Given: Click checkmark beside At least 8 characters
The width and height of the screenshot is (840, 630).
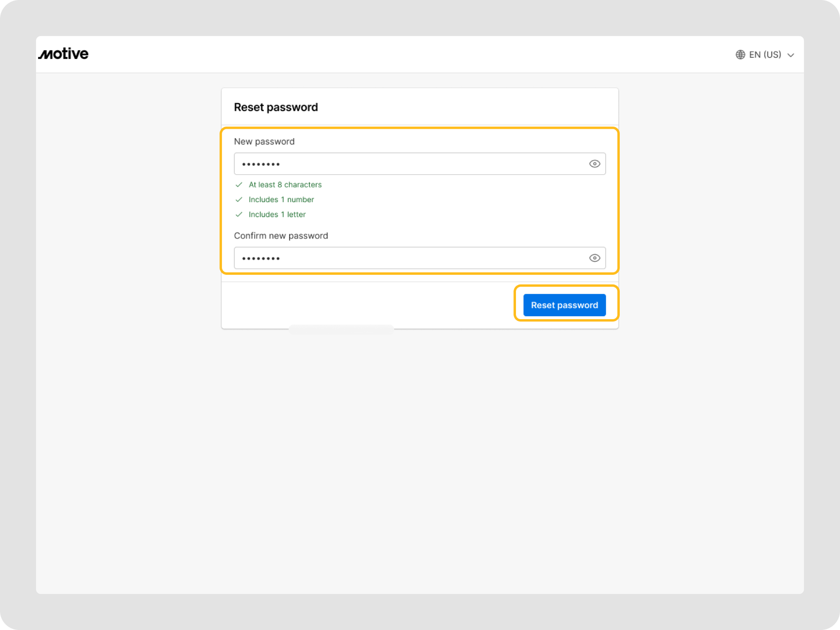Looking at the screenshot, I should tap(239, 185).
